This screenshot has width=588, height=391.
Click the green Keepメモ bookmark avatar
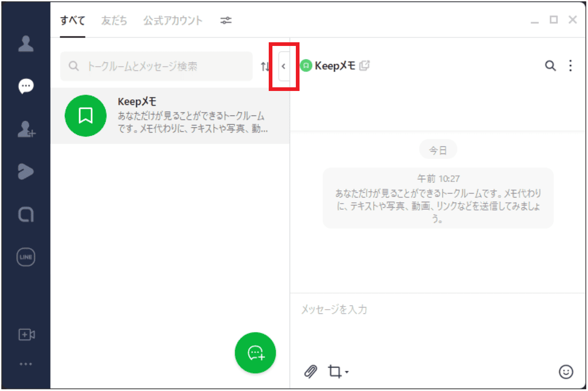[86, 116]
